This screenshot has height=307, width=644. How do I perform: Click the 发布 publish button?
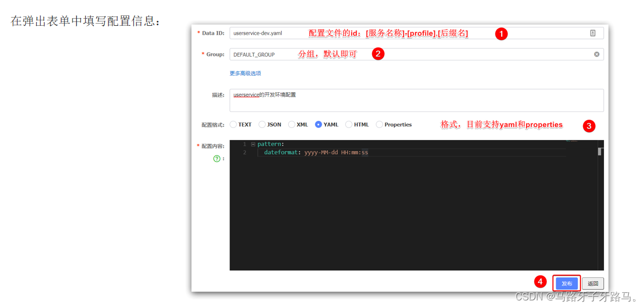(567, 283)
